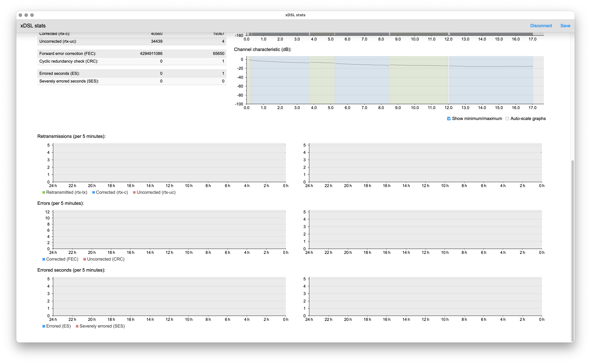The height and width of the screenshot is (364, 591).
Task: Click red Uncorrected (CRC) legend swatch
Action: tap(85, 259)
